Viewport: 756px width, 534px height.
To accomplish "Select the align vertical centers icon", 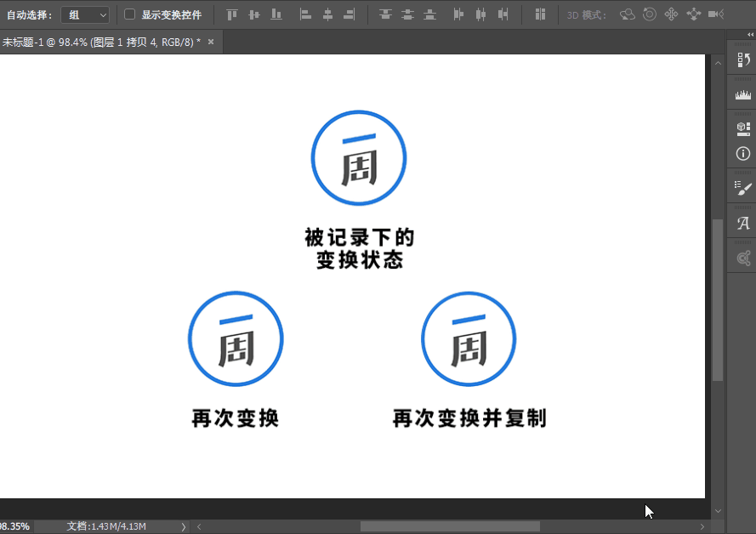I will tap(253, 14).
